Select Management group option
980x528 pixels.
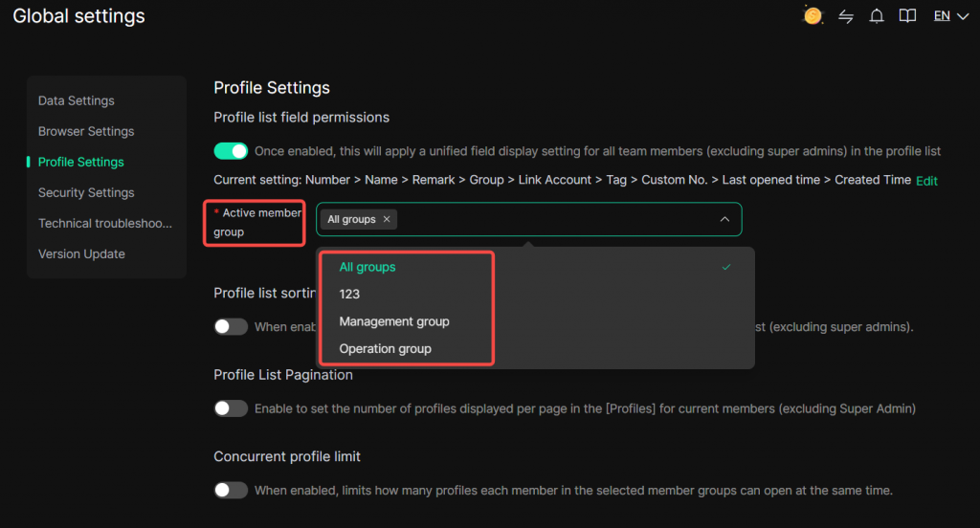click(x=536, y=321)
